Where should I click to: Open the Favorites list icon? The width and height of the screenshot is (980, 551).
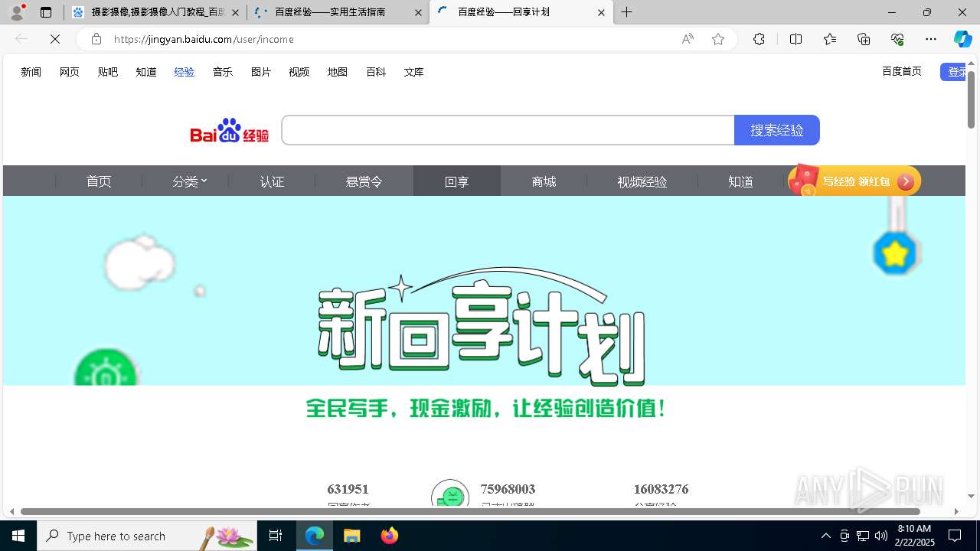pos(830,39)
